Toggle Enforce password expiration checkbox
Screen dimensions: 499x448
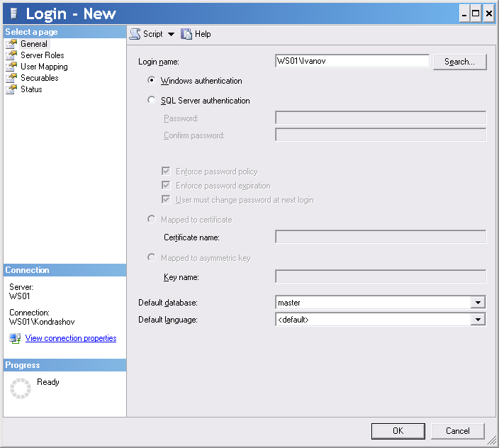tap(166, 185)
